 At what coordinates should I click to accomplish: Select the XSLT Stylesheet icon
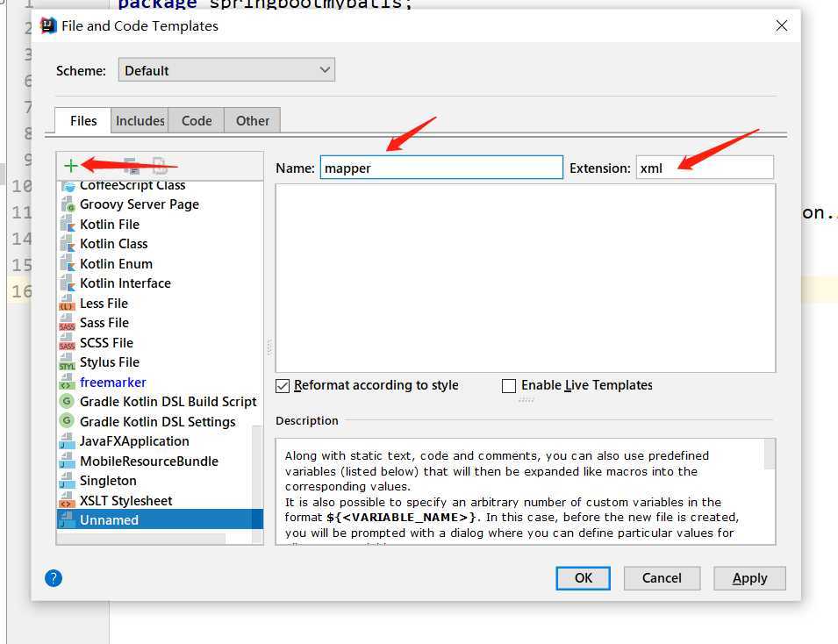68,500
